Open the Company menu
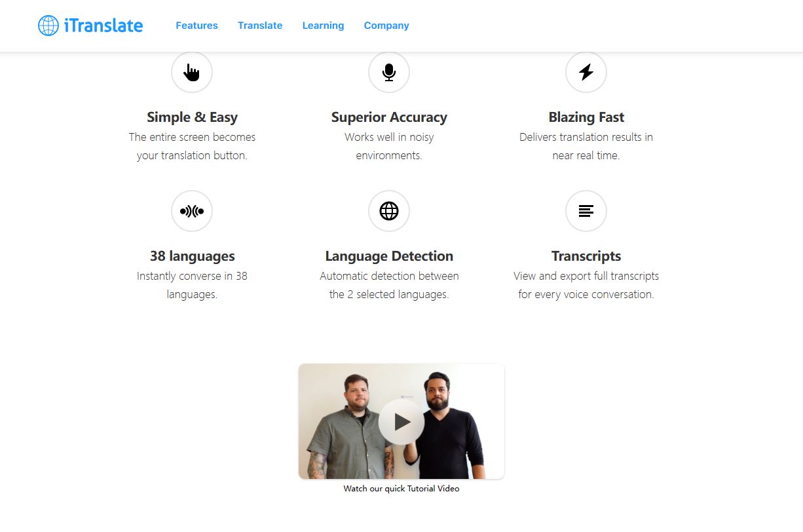The height and width of the screenshot is (532, 803). (386, 26)
